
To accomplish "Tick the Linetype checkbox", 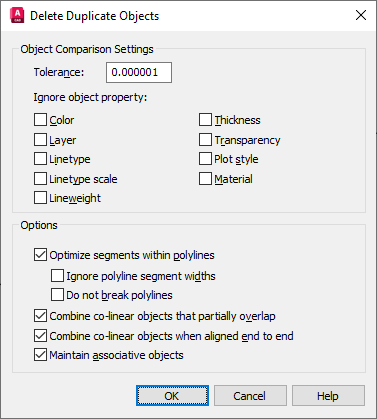I will (40, 159).
